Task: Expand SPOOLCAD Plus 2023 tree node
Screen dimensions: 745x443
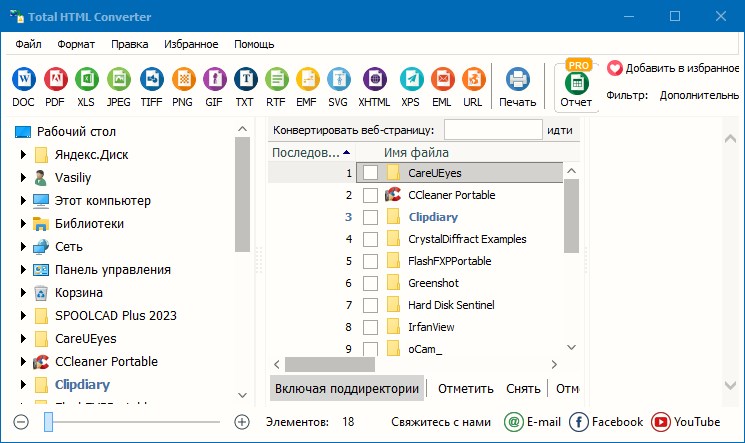Action: pos(23,315)
